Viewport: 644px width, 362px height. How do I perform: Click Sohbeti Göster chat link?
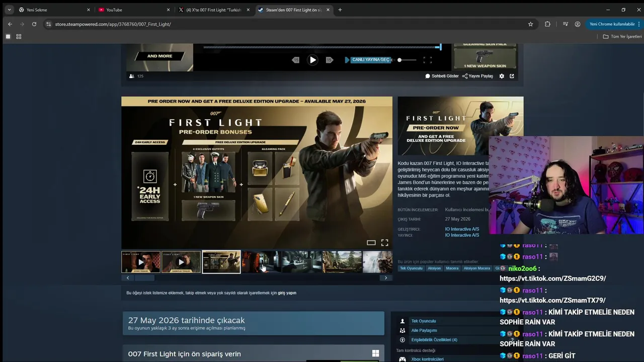442,76
